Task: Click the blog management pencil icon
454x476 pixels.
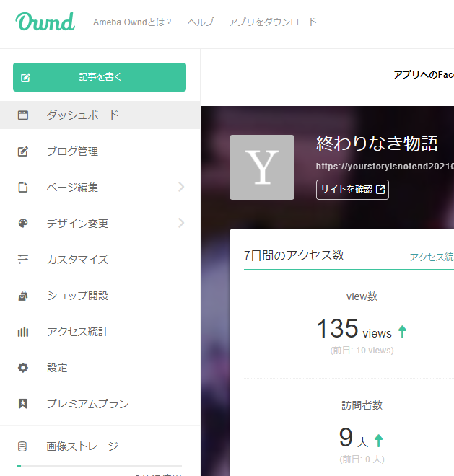Action: (x=23, y=151)
